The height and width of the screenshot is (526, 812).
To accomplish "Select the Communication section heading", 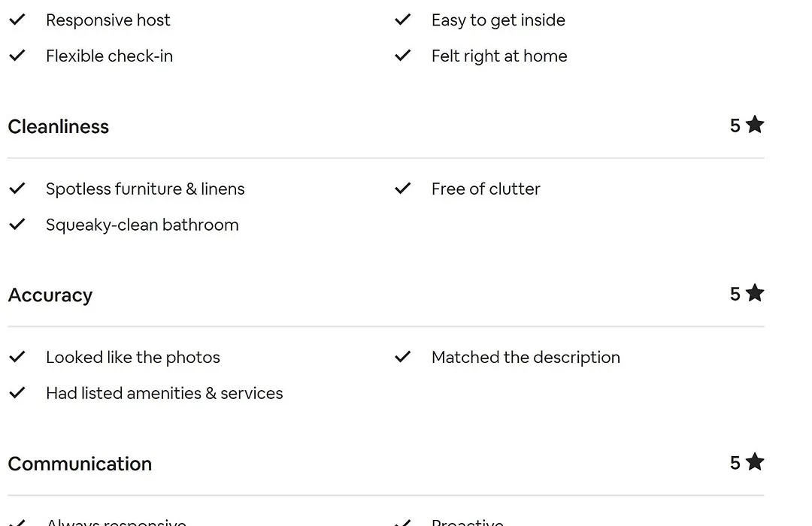I will coord(80,464).
